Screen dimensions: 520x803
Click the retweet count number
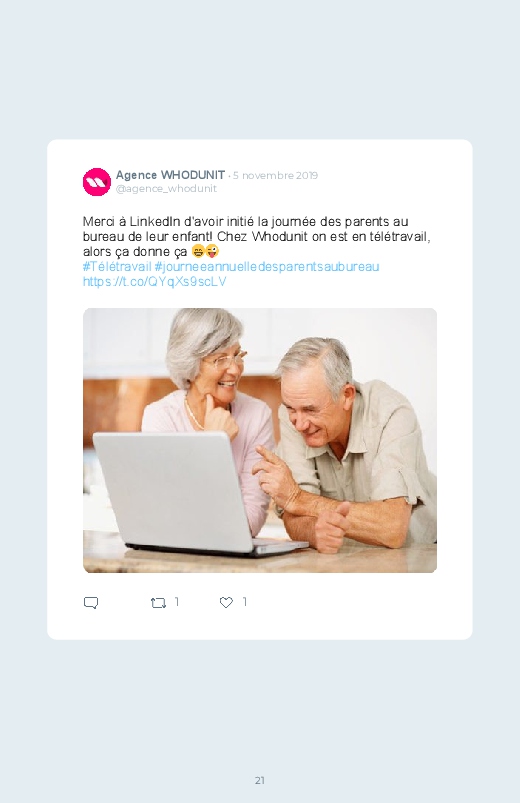(x=177, y=602)
